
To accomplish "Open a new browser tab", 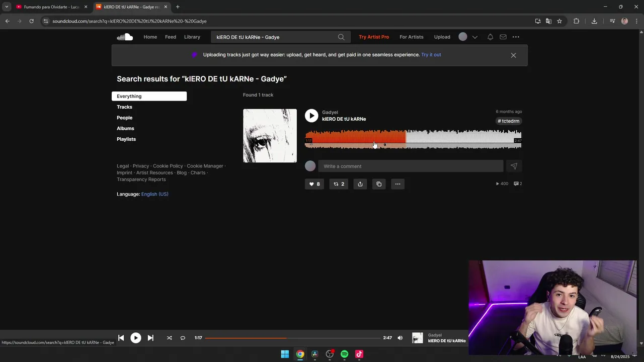I will pyautogui.click(x=178, y=7).
